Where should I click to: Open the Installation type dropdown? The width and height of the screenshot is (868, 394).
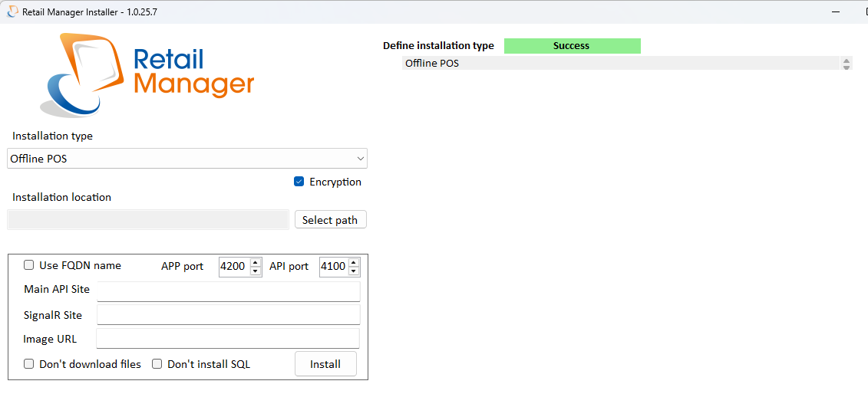pyautogui.click(x=187, y=159)
